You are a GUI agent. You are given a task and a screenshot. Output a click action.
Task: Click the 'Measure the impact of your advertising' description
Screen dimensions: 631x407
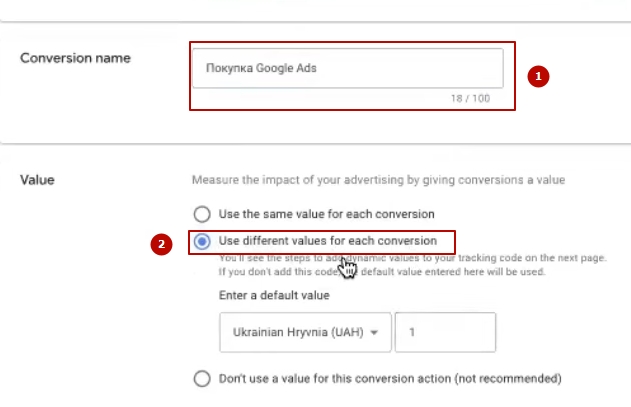378,180
